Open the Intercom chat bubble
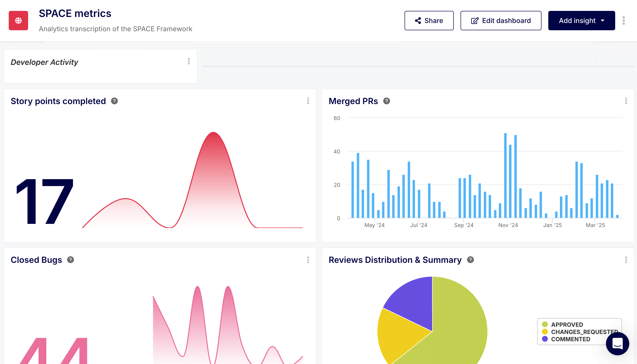 click(x=617, y=344)
